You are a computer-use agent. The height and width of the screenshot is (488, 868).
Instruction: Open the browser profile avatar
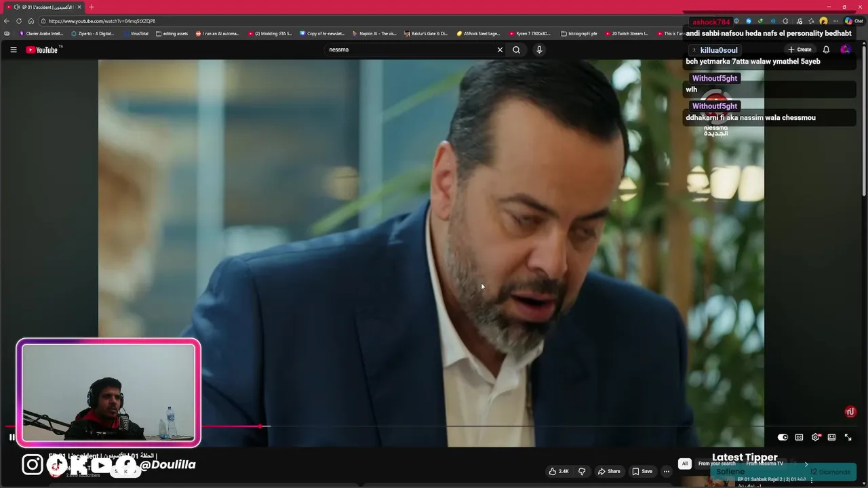pos(823,21)
